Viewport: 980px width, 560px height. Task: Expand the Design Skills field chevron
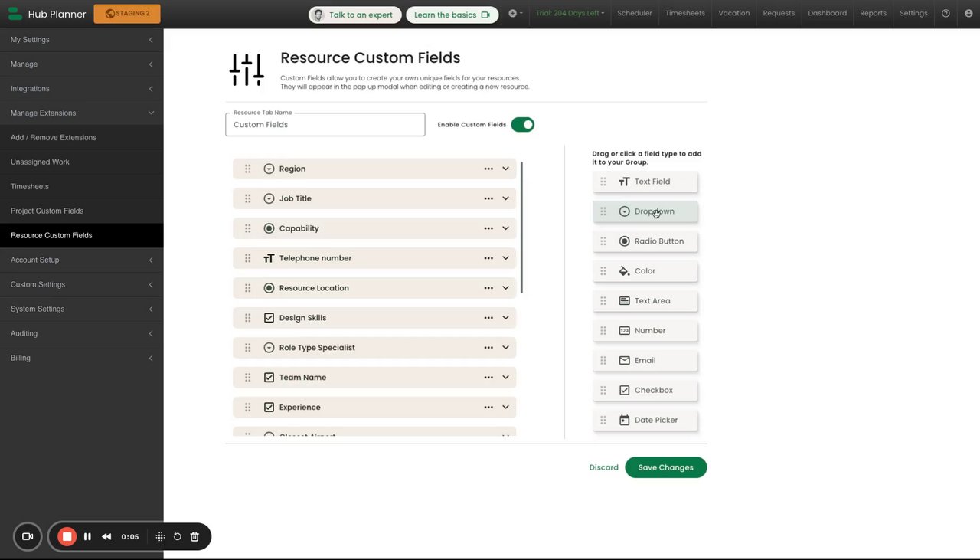point(506,318)
